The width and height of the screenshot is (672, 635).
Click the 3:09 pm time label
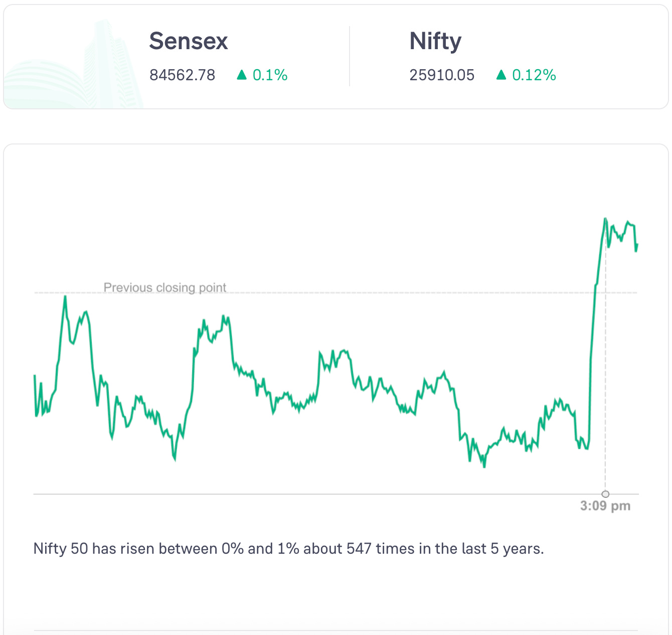(x=605, y=506)
